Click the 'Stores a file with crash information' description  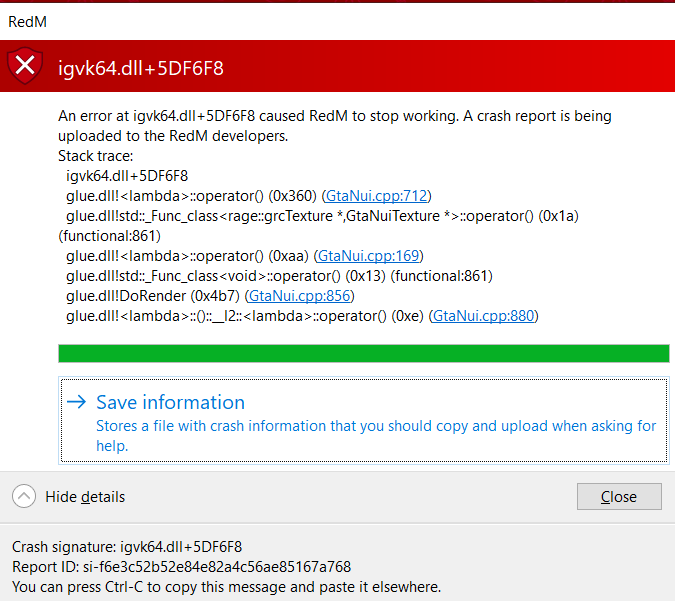tap(376, 436)
